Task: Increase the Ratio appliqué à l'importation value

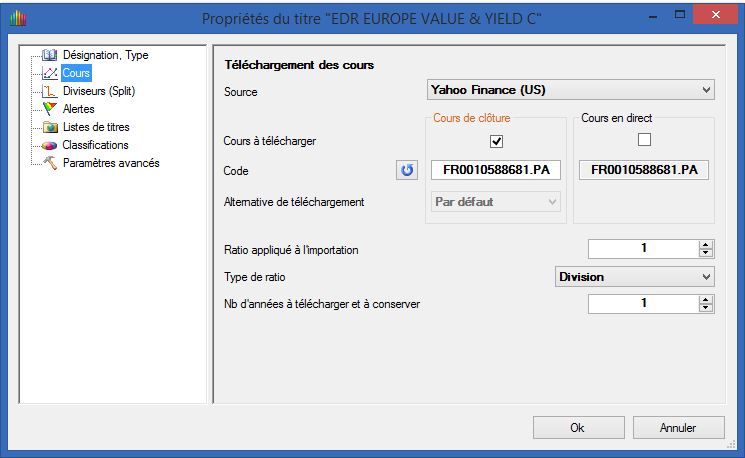Action: point(706,244)
